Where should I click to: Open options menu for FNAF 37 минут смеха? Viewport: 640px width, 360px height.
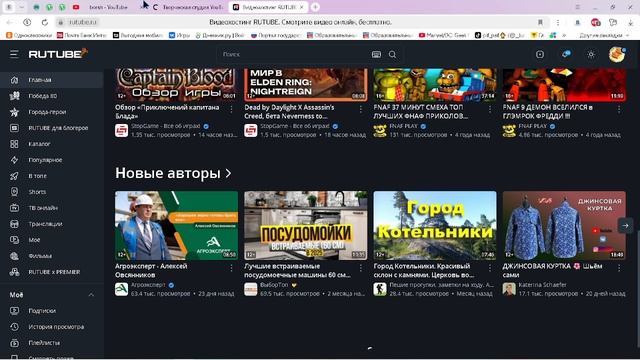[490, 109]
